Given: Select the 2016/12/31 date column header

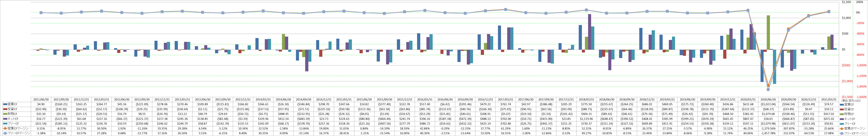Looking at the screenshot, I should pyautogui.click(x=485, y=100).
